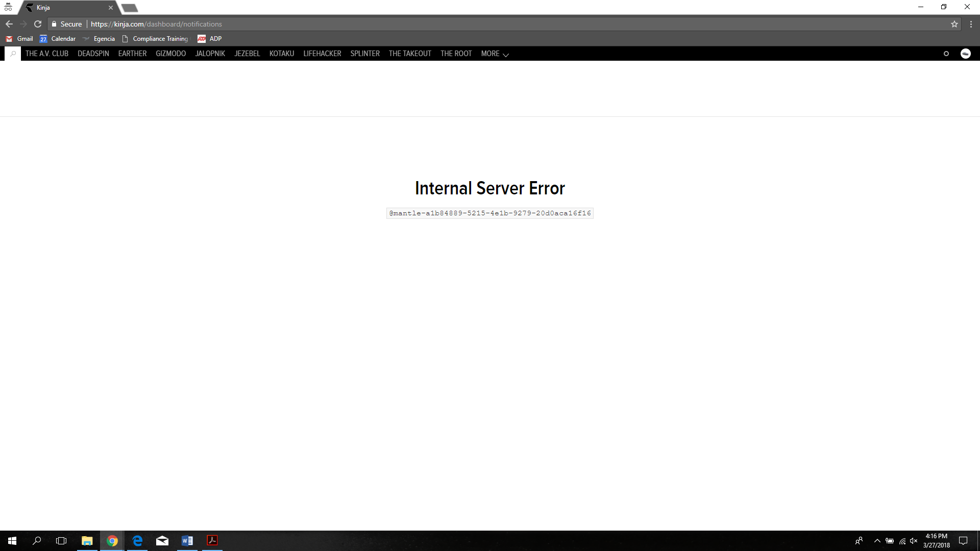Click the muted volume tray icon
This screenshot has width=980, height=551.
(914, 541)
